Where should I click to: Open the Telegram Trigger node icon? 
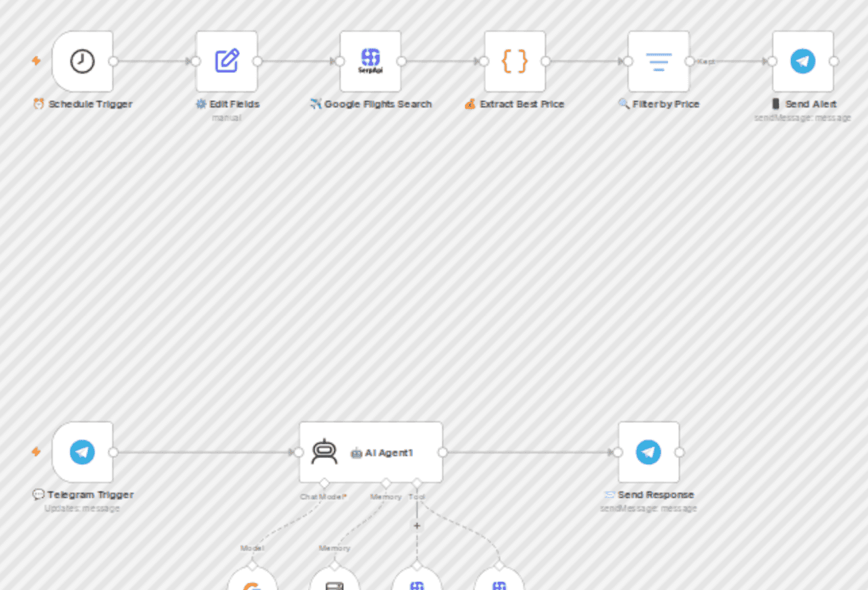(x=82, y=452)
